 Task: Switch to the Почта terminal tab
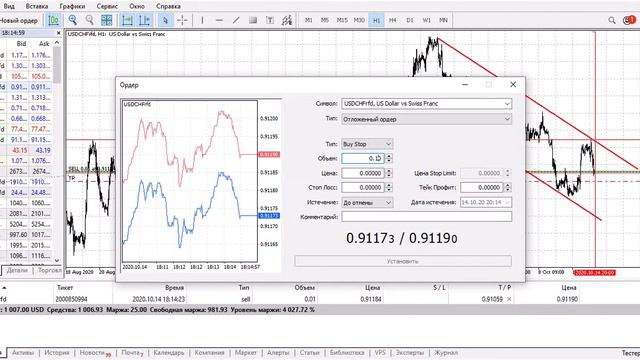[x=132, y=353]
